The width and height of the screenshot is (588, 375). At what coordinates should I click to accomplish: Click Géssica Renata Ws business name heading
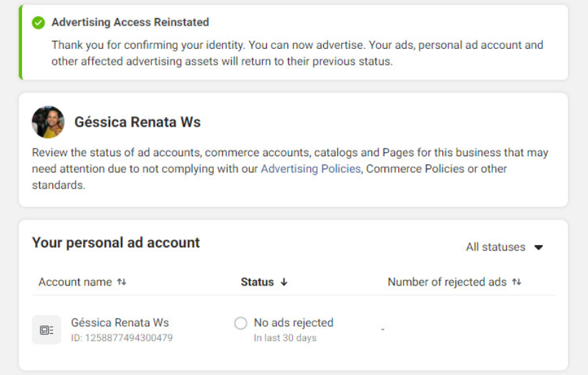click(x=138, y=122)
